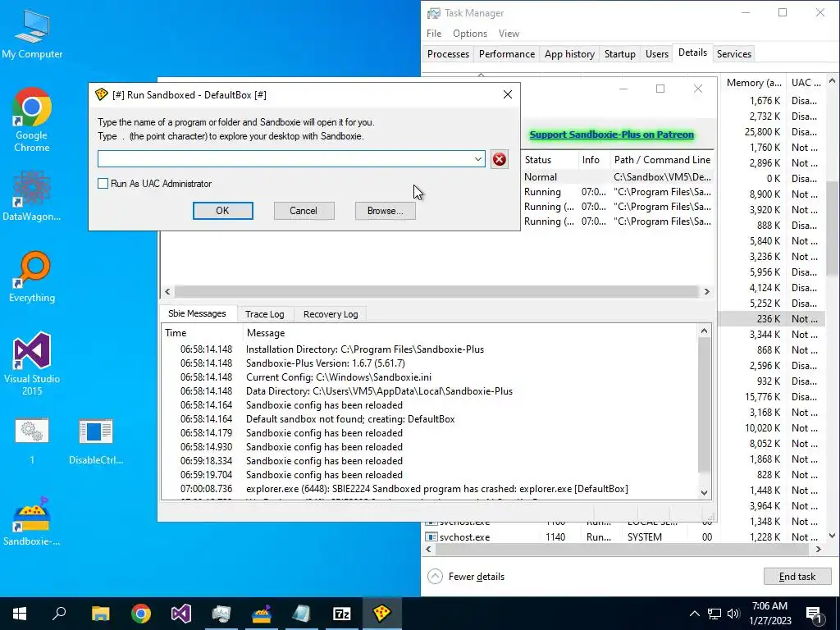Open DataWagon desktop shortcut
This screenshot has width=840, height=630.
32,196
